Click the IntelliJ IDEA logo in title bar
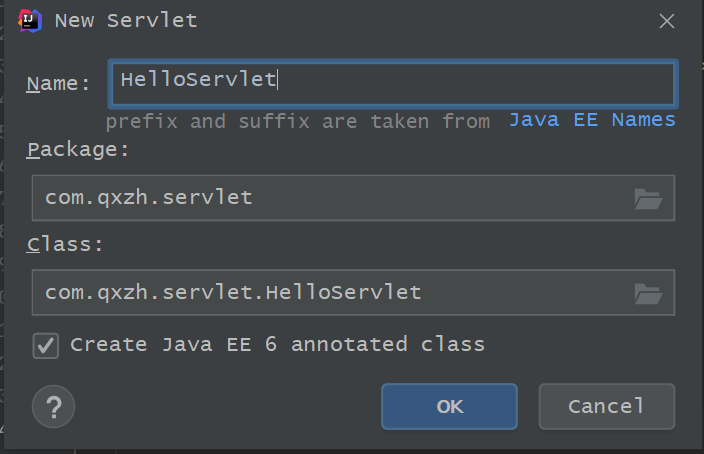Image resolution: width=704 pixels, height=454 pixels. [30, 20]
